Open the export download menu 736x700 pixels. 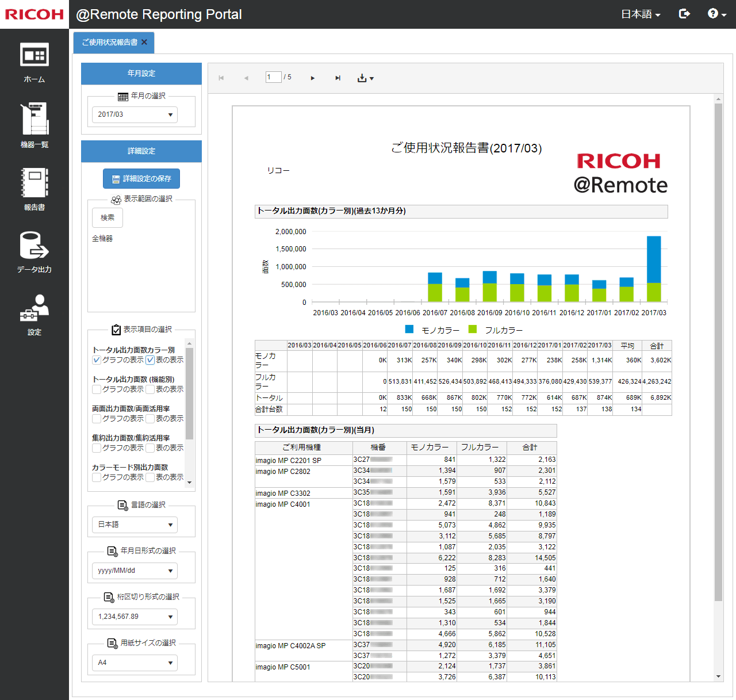[365, 78]
